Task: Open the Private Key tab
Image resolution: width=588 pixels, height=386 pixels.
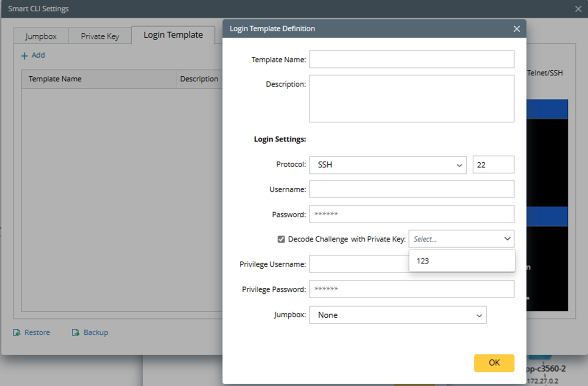Action: coord(100,36)
